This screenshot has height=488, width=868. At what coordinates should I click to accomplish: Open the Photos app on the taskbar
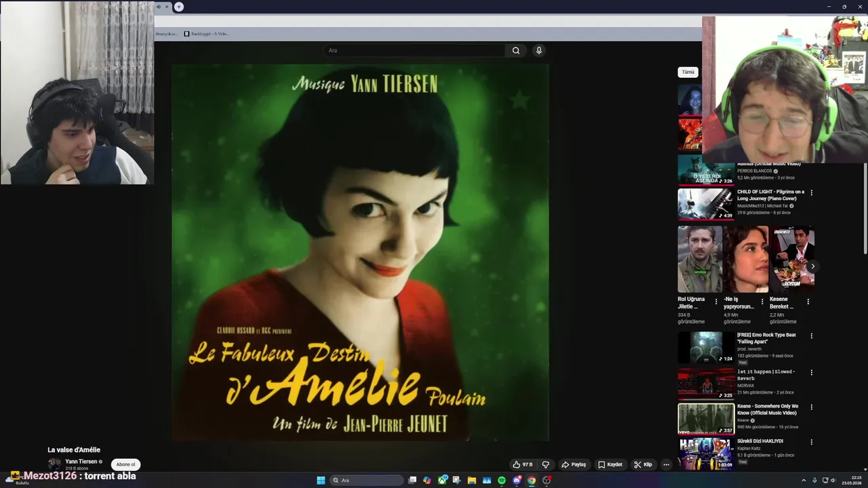(487, 481)
